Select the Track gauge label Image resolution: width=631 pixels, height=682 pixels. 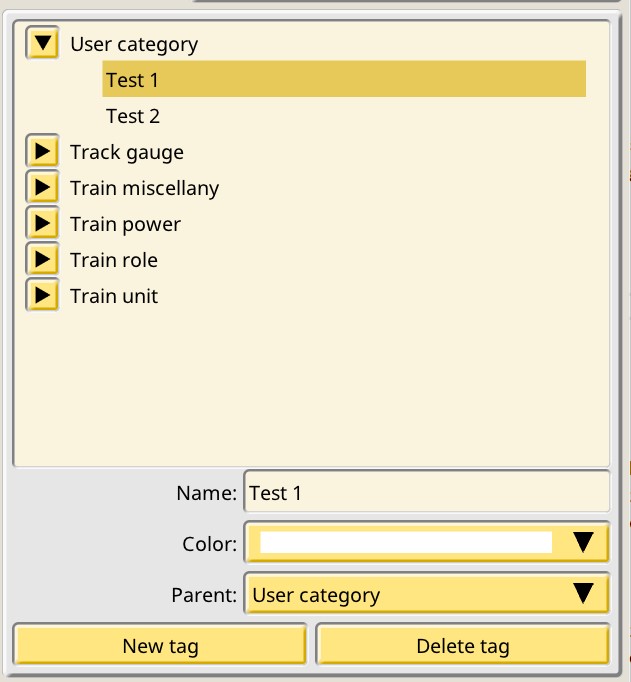tap(127, 153)
